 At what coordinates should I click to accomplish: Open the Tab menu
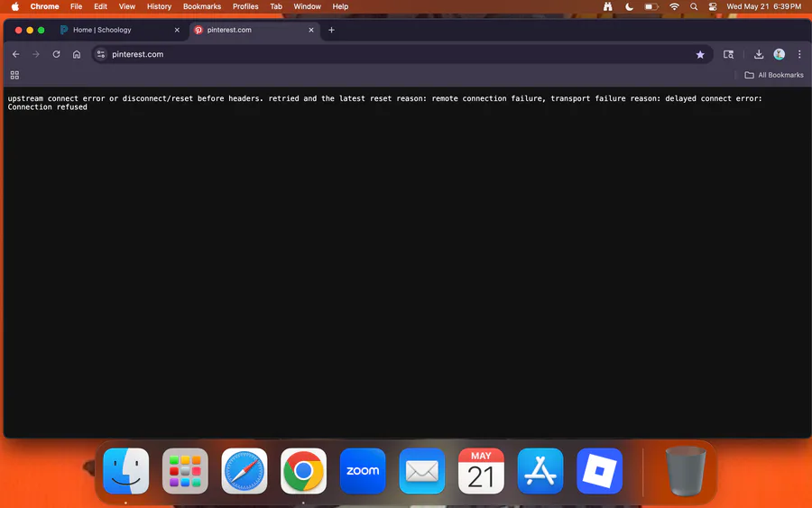tap(276, 6)
